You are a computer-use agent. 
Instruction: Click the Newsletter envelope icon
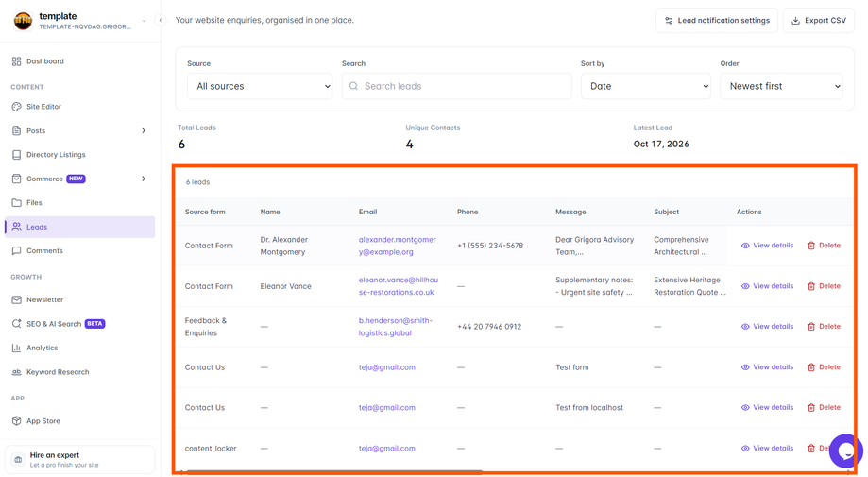click(x=17, y=300)
